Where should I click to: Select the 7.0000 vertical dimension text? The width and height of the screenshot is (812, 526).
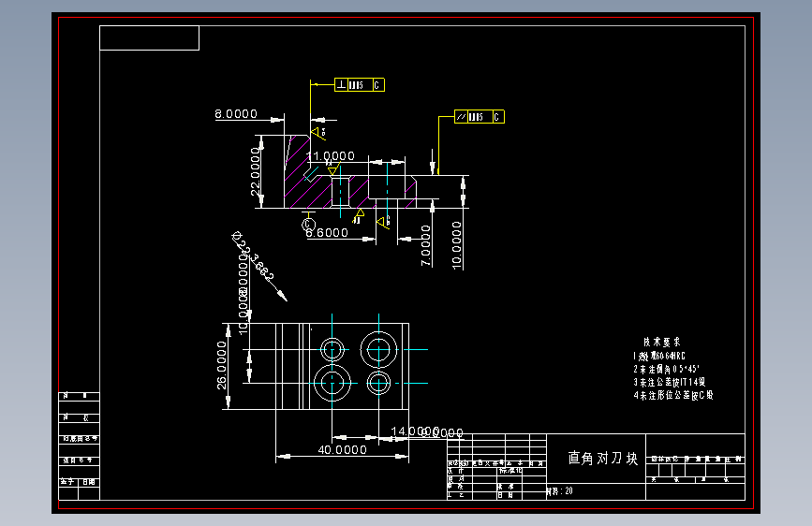(426, 245)
